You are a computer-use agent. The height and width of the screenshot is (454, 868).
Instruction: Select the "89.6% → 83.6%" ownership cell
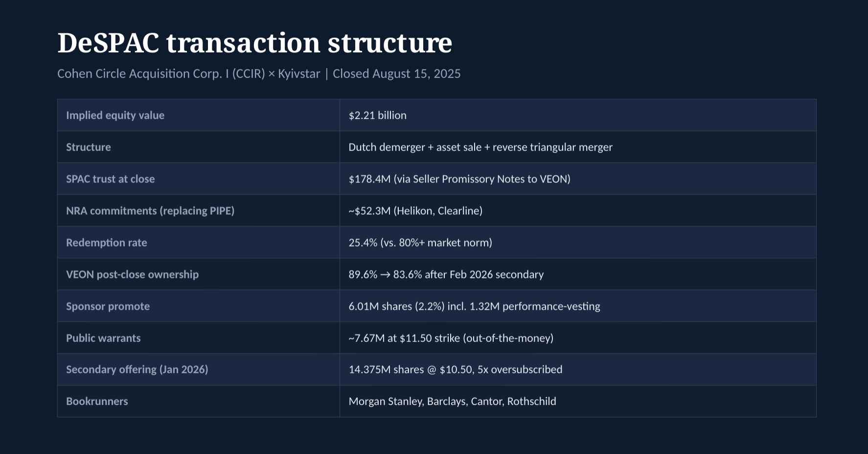click(446, 274)
